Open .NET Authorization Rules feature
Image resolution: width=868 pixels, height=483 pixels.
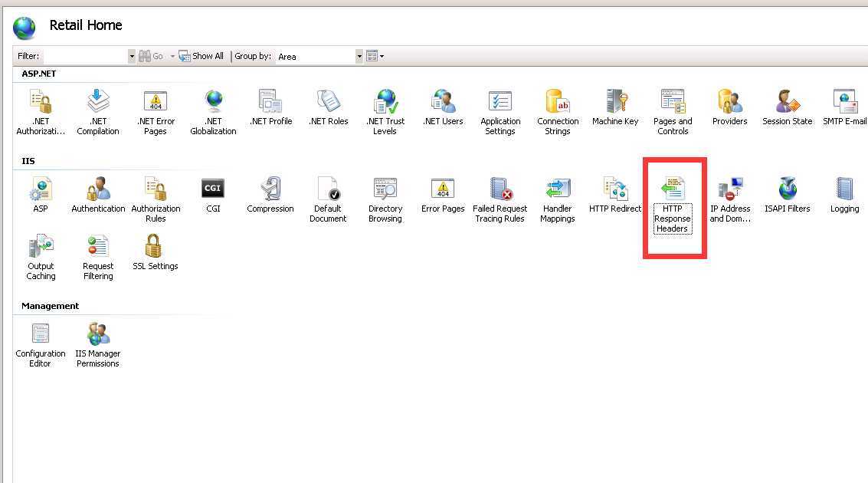click(41, 113)
